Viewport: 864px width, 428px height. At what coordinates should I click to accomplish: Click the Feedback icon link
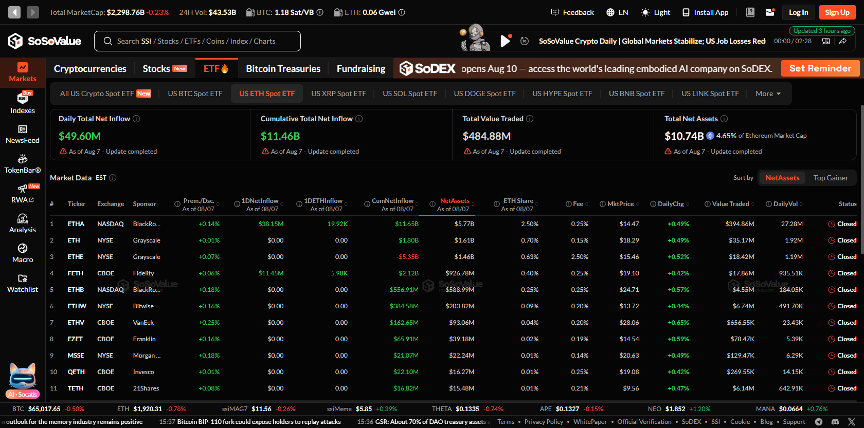coord(573,12)
